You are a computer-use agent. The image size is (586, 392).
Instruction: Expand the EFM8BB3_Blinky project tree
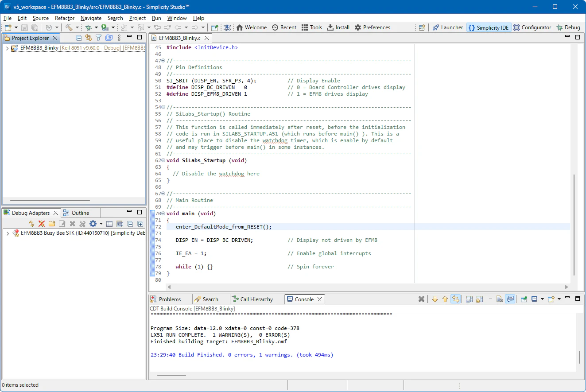tap(7, 48)
